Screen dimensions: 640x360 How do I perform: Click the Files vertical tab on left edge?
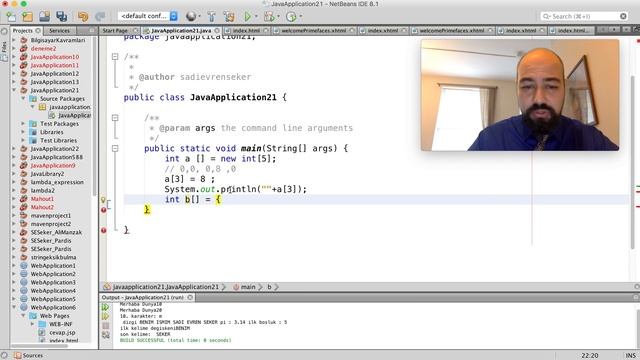coord(4,47)
